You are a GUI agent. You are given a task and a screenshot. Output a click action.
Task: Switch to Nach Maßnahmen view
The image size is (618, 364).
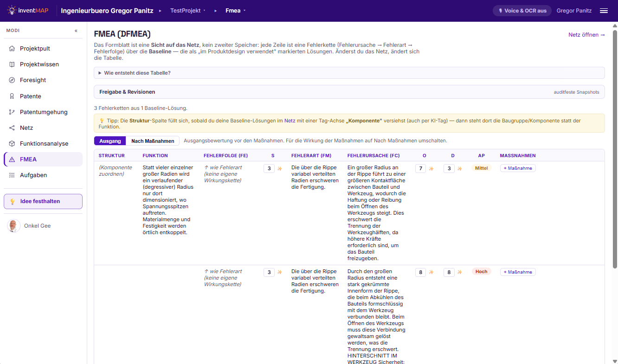153,141
